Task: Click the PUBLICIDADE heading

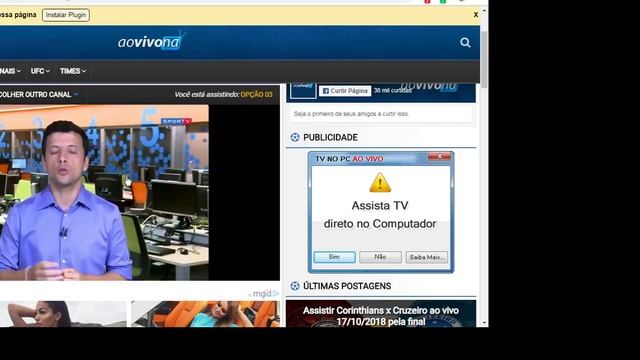Action: (x=330, y=137)
